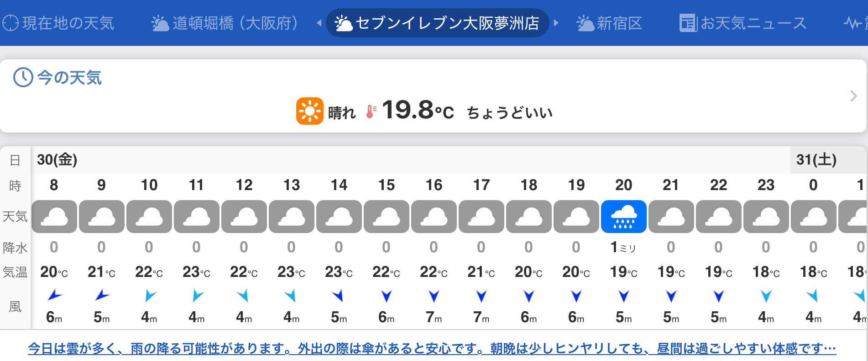Open the 現在地の天気 tab
Image resolution: width=868 pixels, height=361 pixels.
click(58, 23)
